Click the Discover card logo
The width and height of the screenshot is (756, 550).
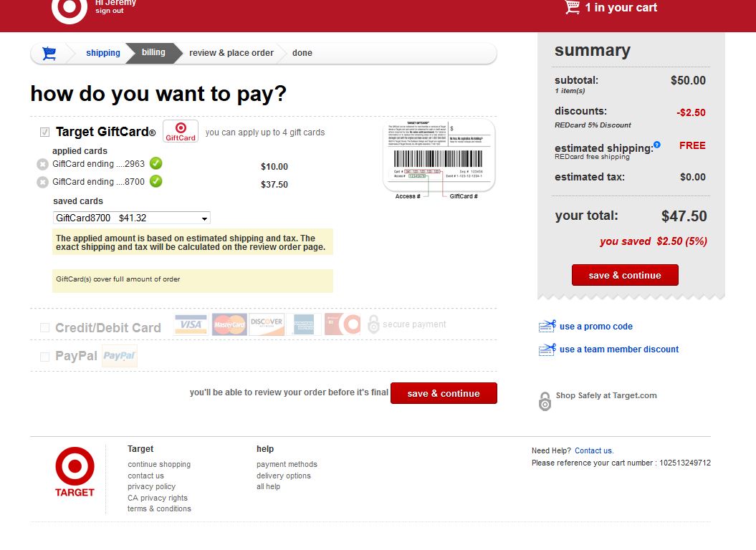(x=267, y=324)
